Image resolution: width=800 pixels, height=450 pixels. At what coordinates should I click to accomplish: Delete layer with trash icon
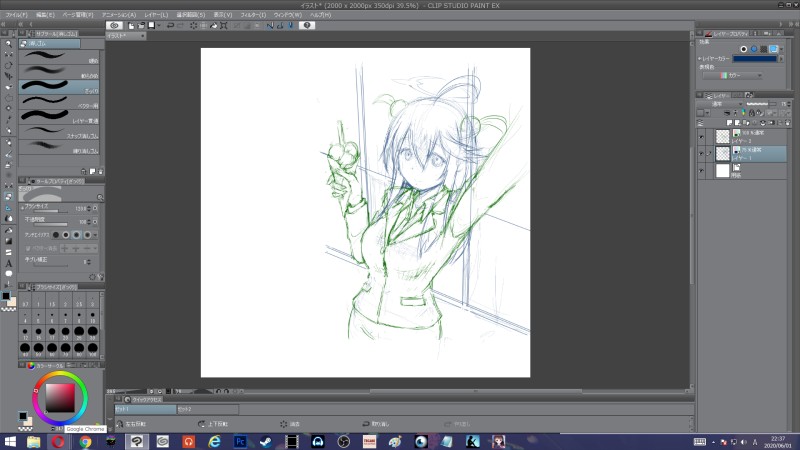788,123
